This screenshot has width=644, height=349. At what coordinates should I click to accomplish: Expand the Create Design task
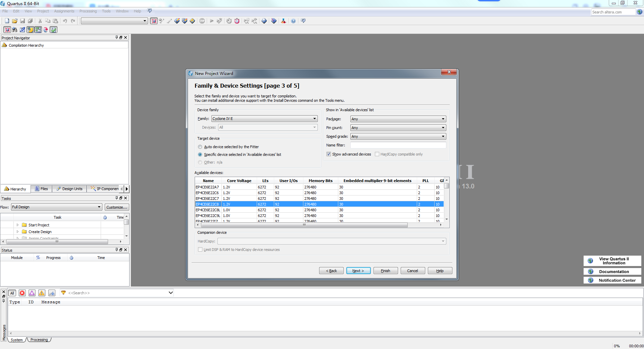click(17, 232)
